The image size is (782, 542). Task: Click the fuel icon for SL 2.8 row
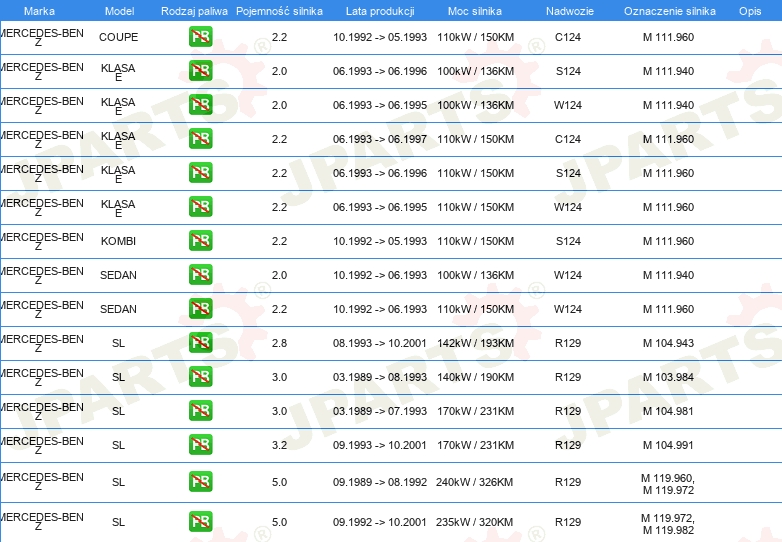pos(200,343)
